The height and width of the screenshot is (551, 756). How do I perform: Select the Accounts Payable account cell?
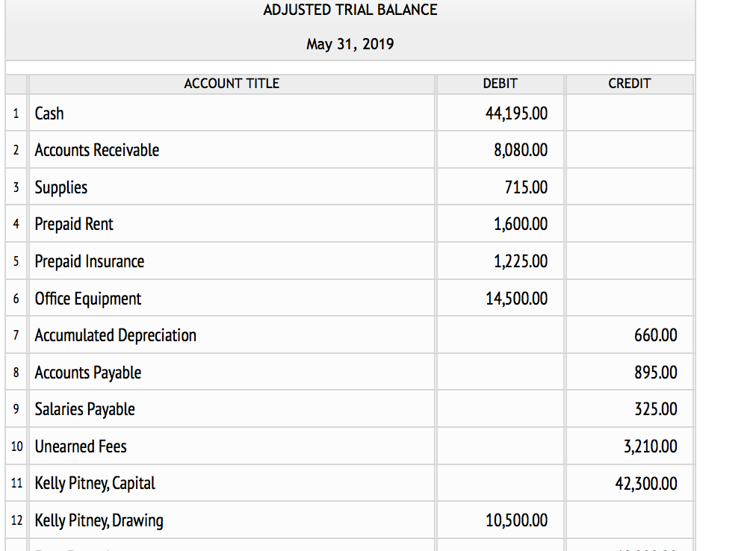point(87,372)
